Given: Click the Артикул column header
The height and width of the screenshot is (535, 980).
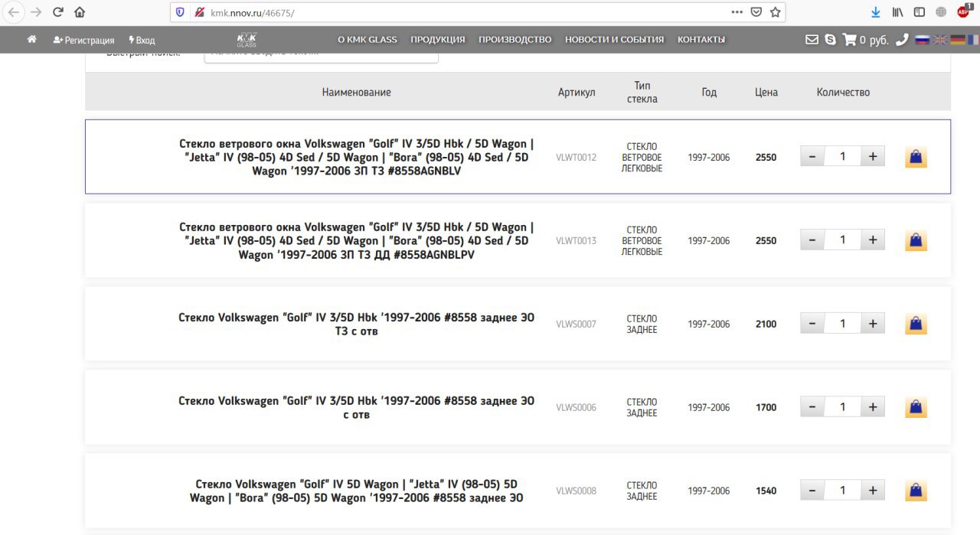Looking at the screenshot, I should coord(577,92).
